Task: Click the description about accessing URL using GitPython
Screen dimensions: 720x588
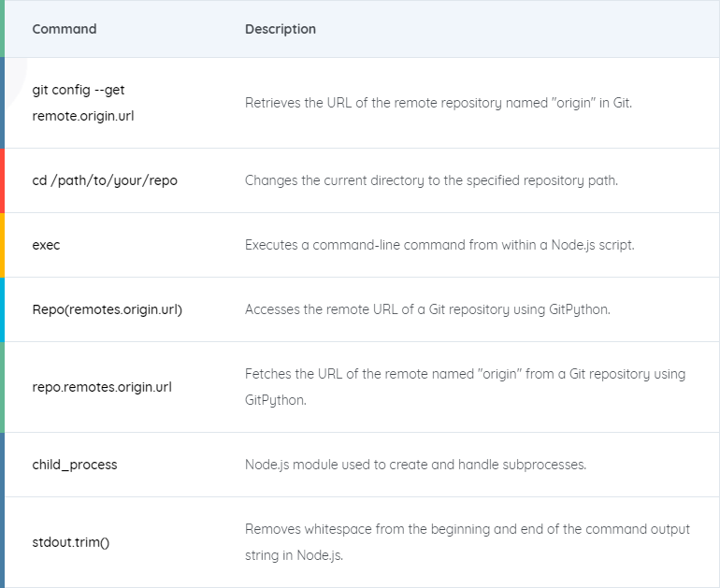Action: (x=427, y=309)
